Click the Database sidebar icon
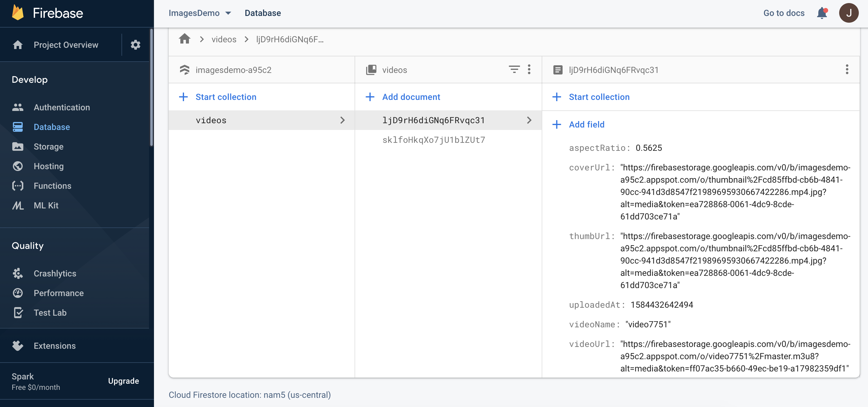Viewport: 868px width, 407px height. click(x=18, y=127)
